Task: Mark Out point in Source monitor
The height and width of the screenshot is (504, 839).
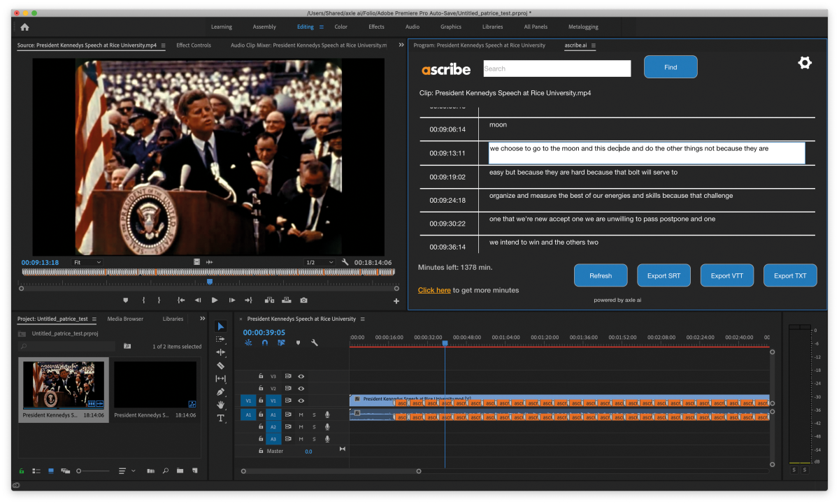Action: coord(159,300)
